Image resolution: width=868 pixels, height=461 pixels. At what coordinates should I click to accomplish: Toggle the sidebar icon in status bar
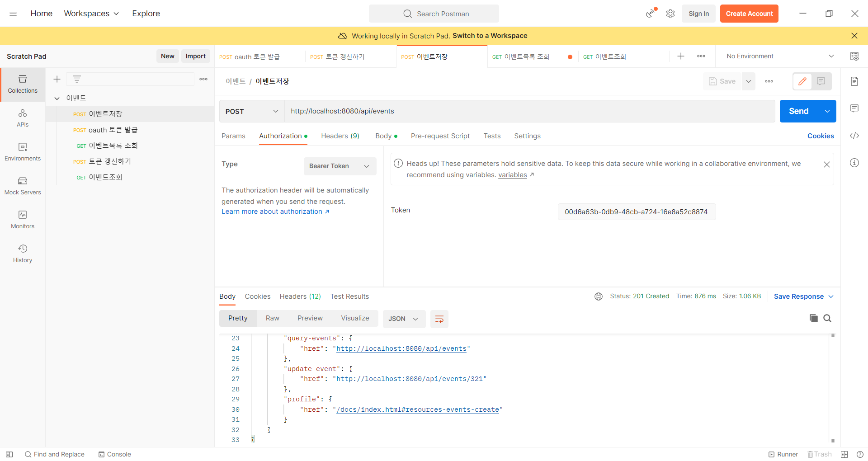[x=9, y=454]
